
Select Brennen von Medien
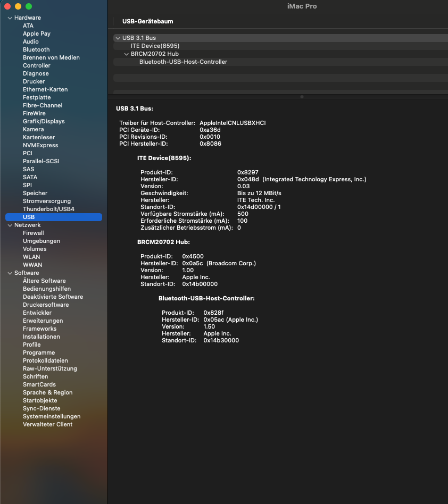[51, 57]
